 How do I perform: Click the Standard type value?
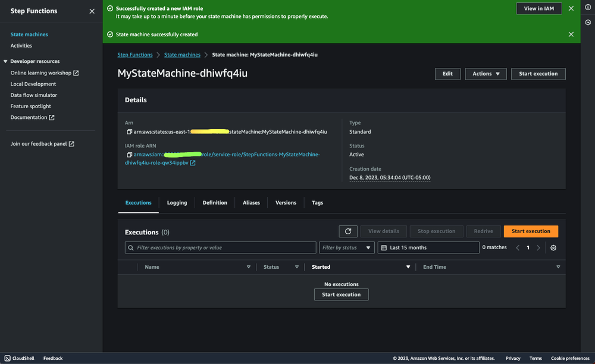(x=360, y=131)
